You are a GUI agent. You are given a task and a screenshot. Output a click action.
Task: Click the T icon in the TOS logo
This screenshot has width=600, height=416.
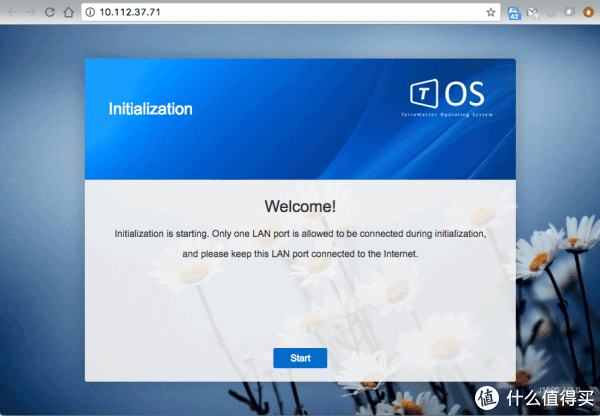[426, 93]
